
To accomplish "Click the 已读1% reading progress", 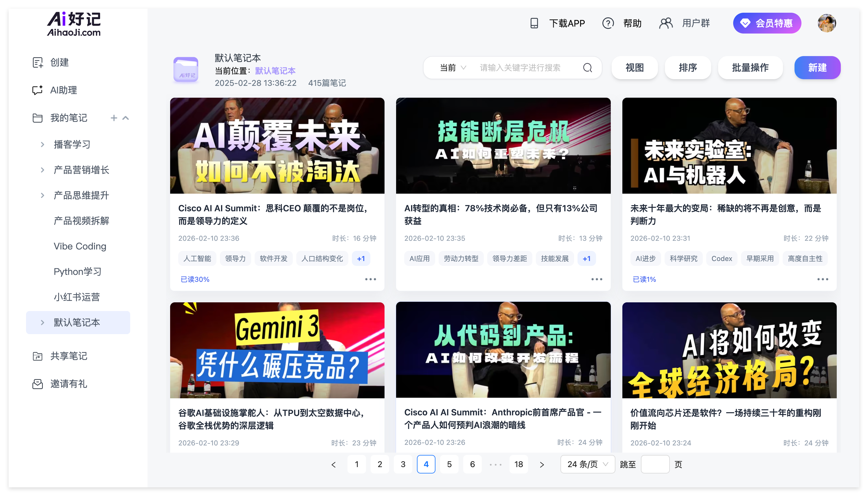I will tap(644, 279).
